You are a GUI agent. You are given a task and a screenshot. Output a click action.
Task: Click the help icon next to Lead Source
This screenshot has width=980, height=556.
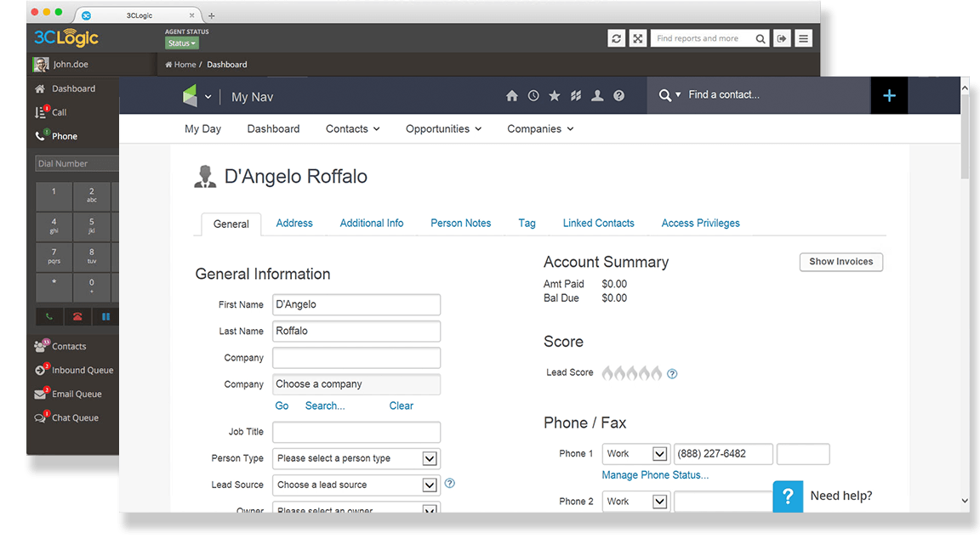click(x=449, y=483)
